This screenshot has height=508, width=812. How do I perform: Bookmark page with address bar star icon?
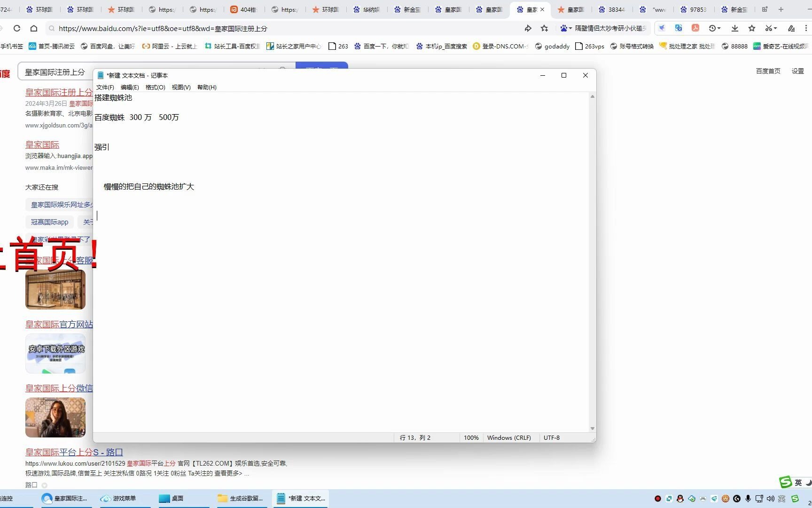(x=545, y=28)
